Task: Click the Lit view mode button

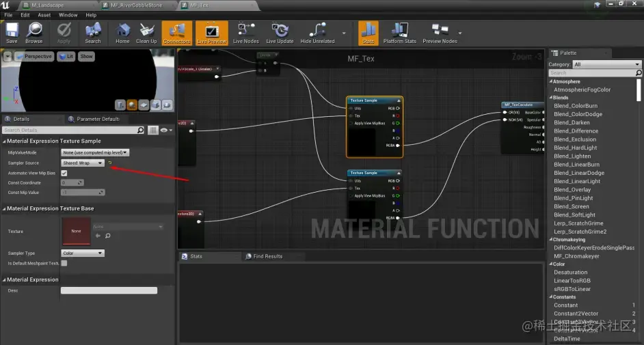Action: click(x=66, y=56)
